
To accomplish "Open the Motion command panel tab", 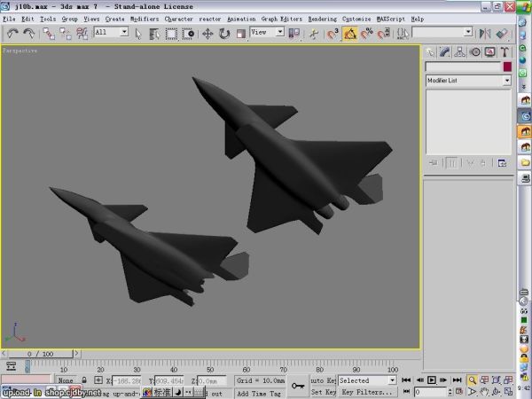I will pos(473,51).
